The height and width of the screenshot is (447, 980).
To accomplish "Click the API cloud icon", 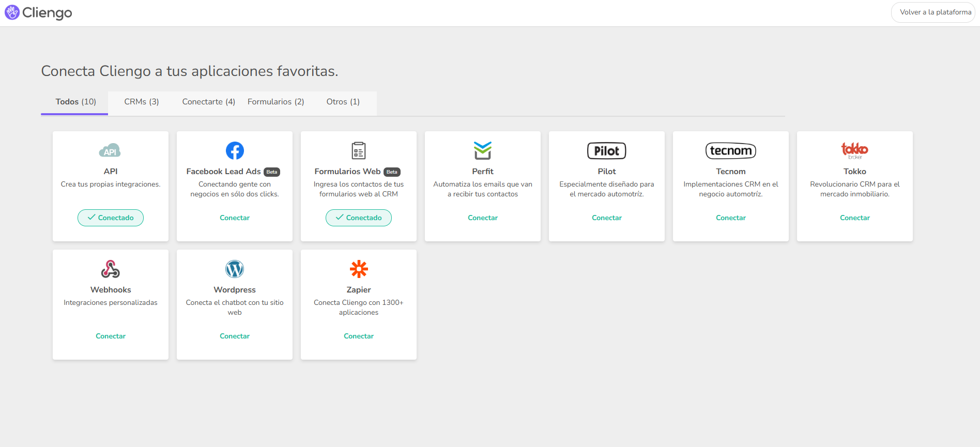I will pyautogui.click(x=110, y=150).
